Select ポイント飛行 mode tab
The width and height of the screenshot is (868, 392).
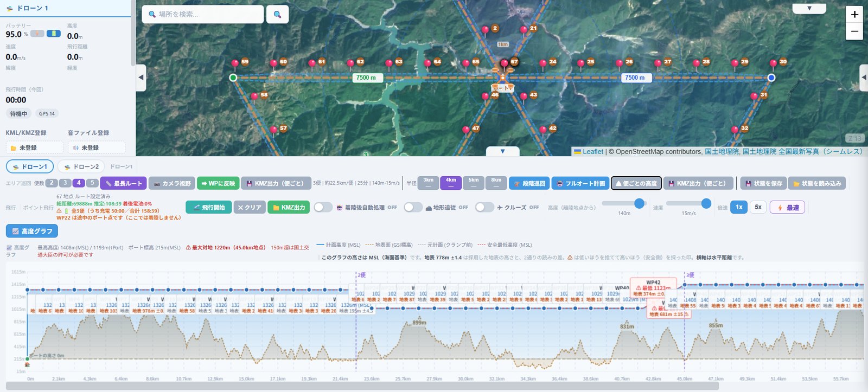click(38, 208)
